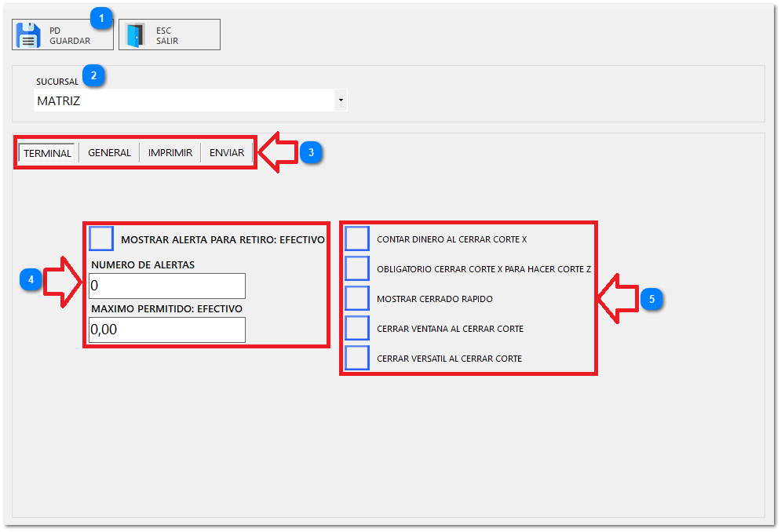Viewport: 781px width, 532px height.
Task: Focus the Numero de Alertas field
Action: (x=167, y=286)
